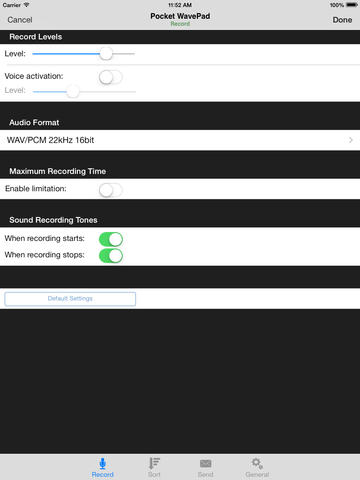
Task: Open the Sort tab icon
Action: tap(154, 463)
